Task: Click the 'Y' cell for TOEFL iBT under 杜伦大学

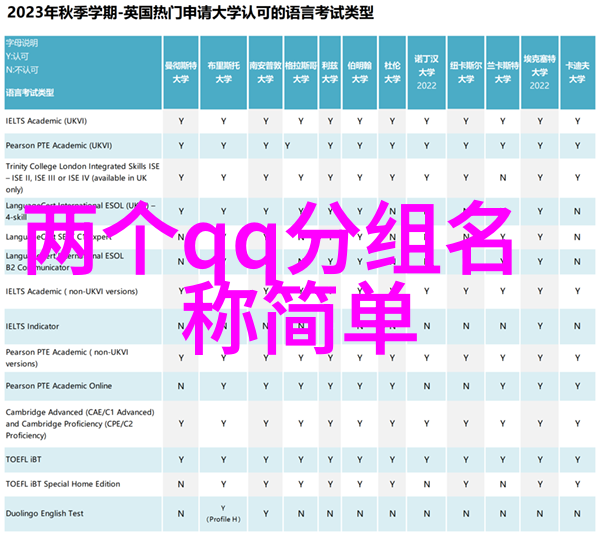Action: click(392, 459)
